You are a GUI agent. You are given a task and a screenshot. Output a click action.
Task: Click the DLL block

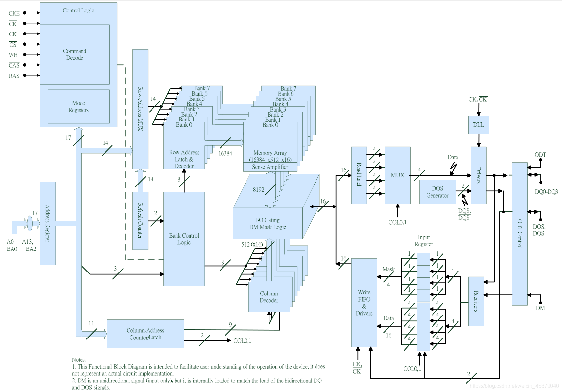[479, 125]
